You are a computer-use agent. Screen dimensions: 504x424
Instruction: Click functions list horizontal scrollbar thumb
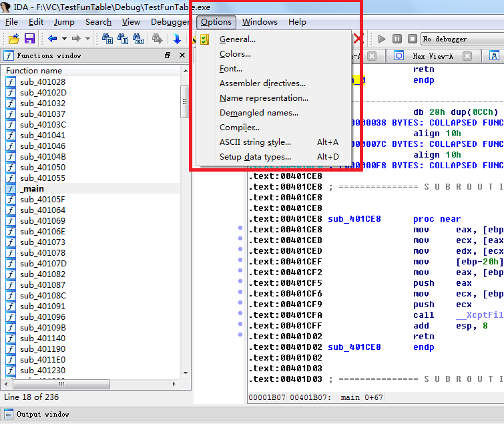[x=61, y=384]
